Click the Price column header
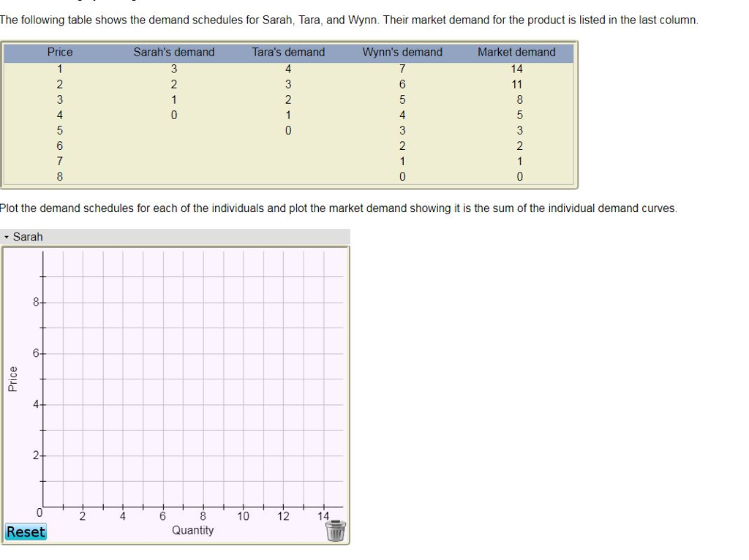749x560 pixels. tap(60, 52)
